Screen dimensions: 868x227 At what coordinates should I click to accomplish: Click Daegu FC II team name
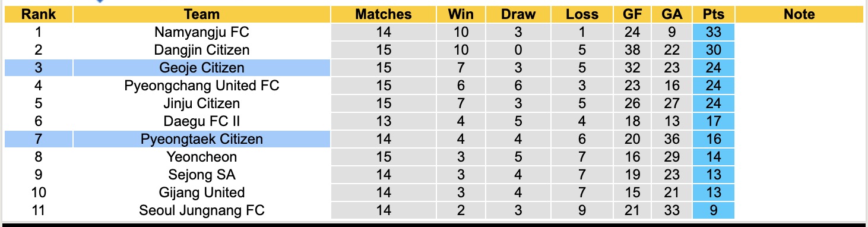point(202,121)
